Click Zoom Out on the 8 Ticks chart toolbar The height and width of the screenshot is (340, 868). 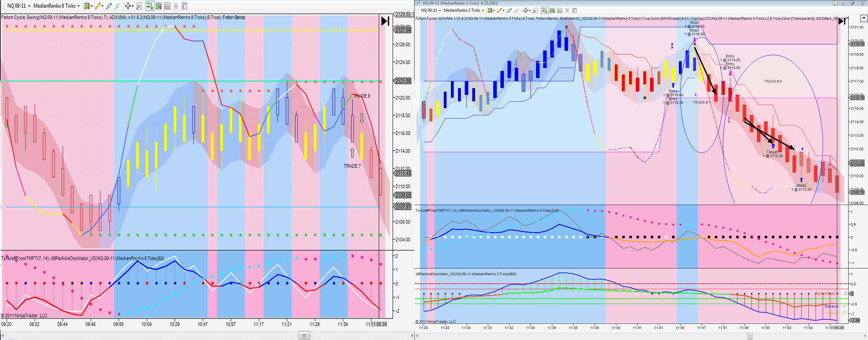118,6
